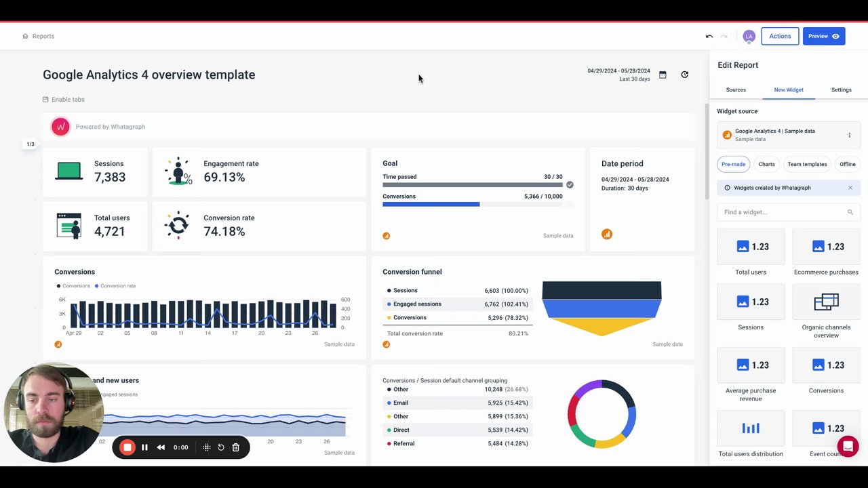
Task: Dismiss the Widgets created by Whatagraph notice
Action: [850, 188]
